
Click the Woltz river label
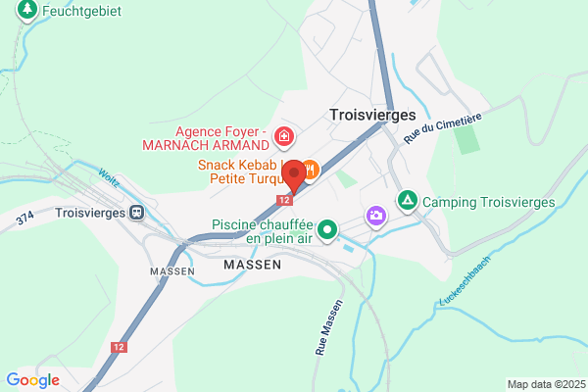coord(109,177)
